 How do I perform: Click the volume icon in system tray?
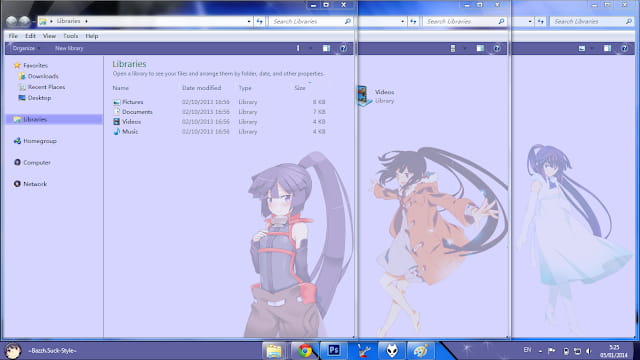[x=588, y=351]
